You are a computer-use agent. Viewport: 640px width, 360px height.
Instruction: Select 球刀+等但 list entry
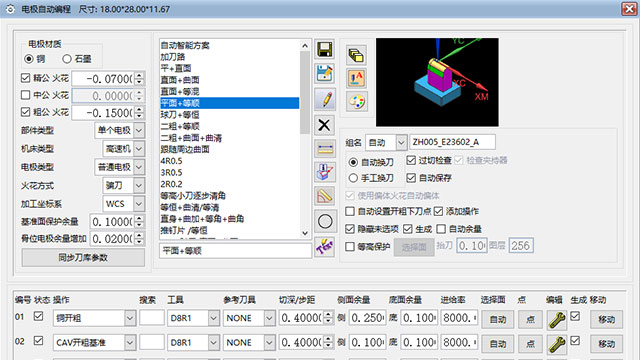180,115
